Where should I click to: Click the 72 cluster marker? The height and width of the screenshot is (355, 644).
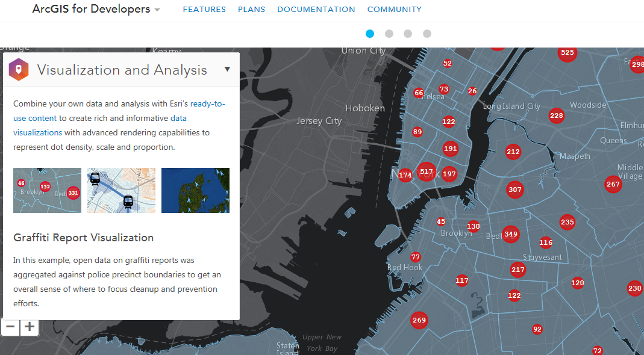click(x=598, y=350)
